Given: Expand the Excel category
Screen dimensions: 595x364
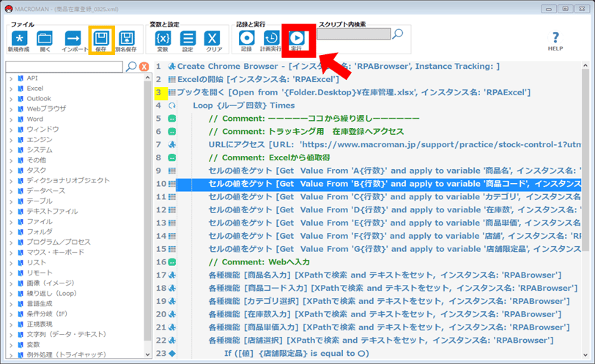Looking at the screenshot, I should (11, 89).
